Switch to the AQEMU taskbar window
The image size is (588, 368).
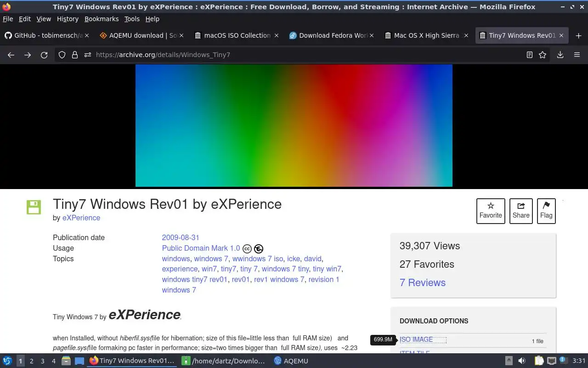[291, 361]
